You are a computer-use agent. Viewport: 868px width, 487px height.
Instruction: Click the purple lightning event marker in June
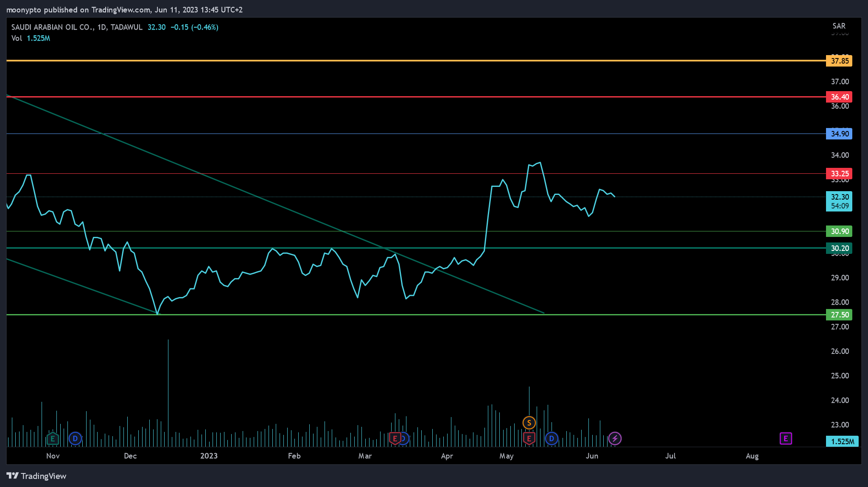pyautogui.click(x=615, y=438)
